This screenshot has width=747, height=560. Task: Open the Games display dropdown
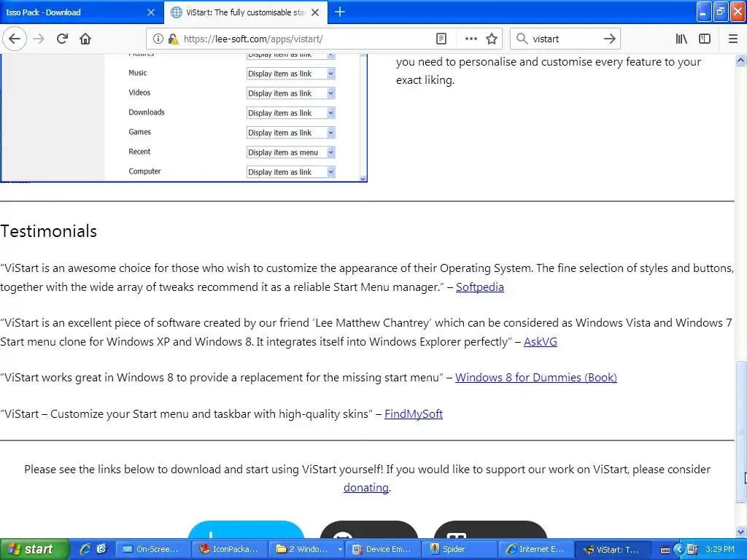(x=290, y=133)
